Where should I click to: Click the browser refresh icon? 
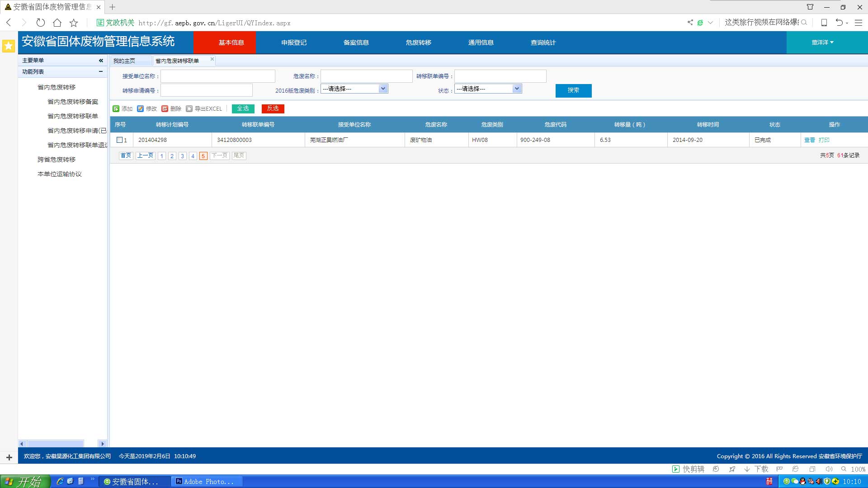coord(41,23)
